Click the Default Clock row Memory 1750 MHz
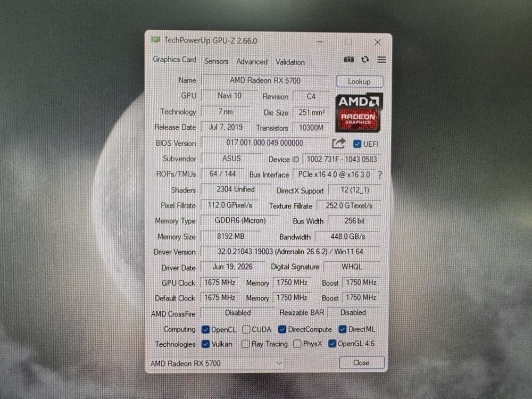Viewport: 532px width, 399px height. pos(292,297)
